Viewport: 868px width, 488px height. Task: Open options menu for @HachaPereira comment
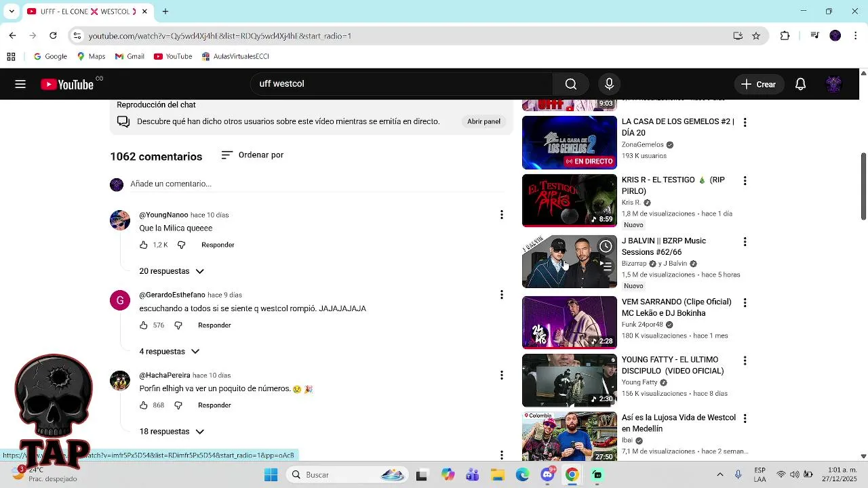[502, 375]
